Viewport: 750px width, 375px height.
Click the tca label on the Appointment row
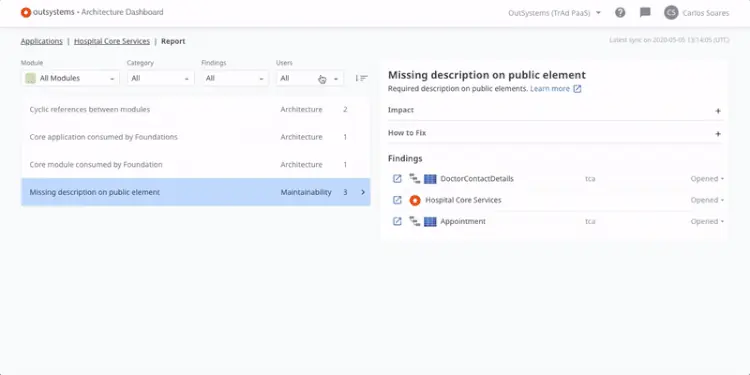(590, 221)
